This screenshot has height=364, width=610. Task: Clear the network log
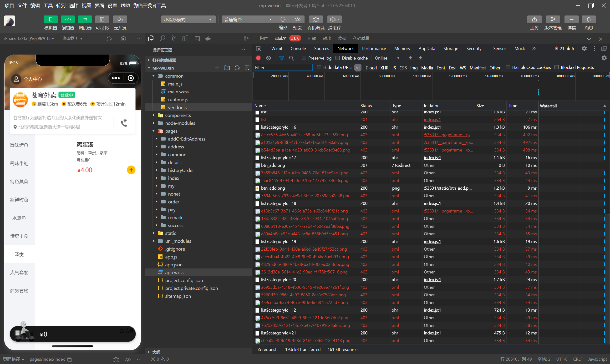(x=268, y=58)
